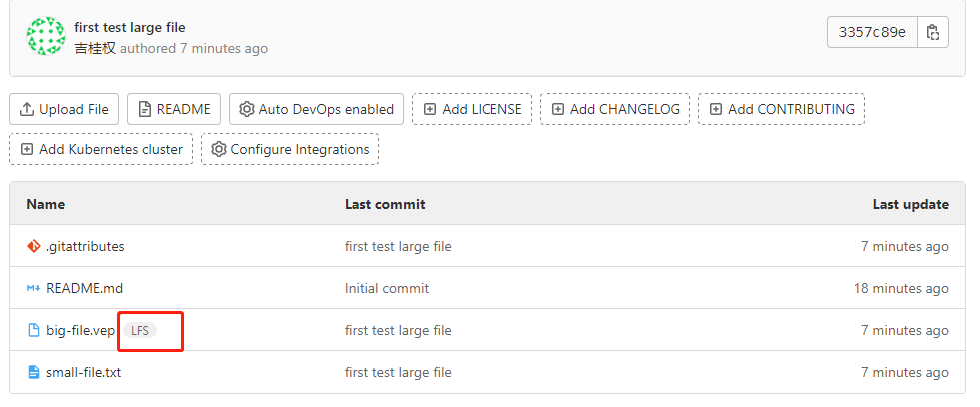Click the Upload File button
The width and height of the screenshot is (980, 407).
pyautogui.click(x=64, y=109)
